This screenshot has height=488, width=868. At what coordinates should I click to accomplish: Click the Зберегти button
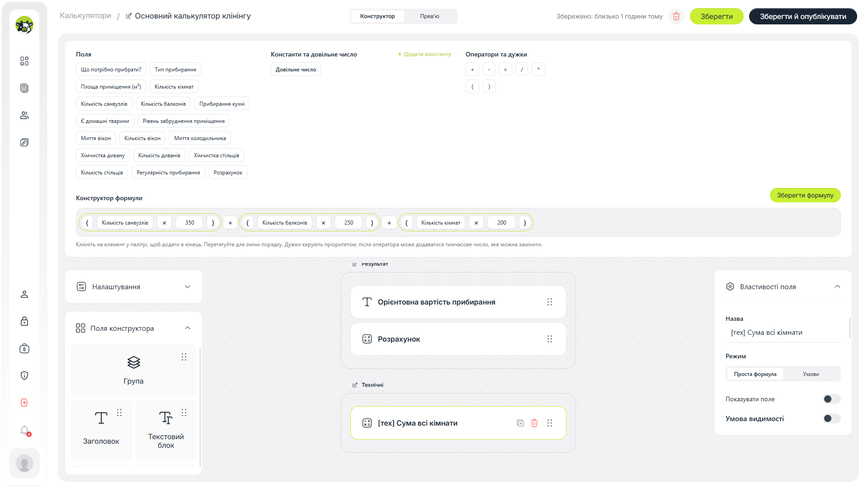coord(717,16)
